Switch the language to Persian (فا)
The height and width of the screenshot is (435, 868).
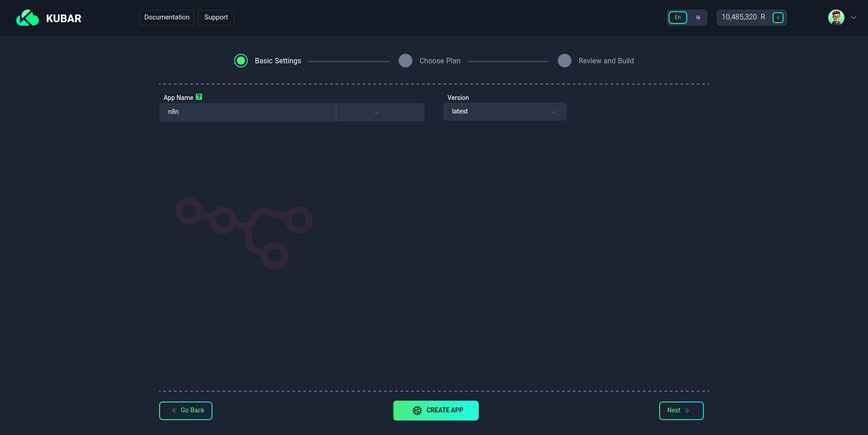[x=698, y=18]
